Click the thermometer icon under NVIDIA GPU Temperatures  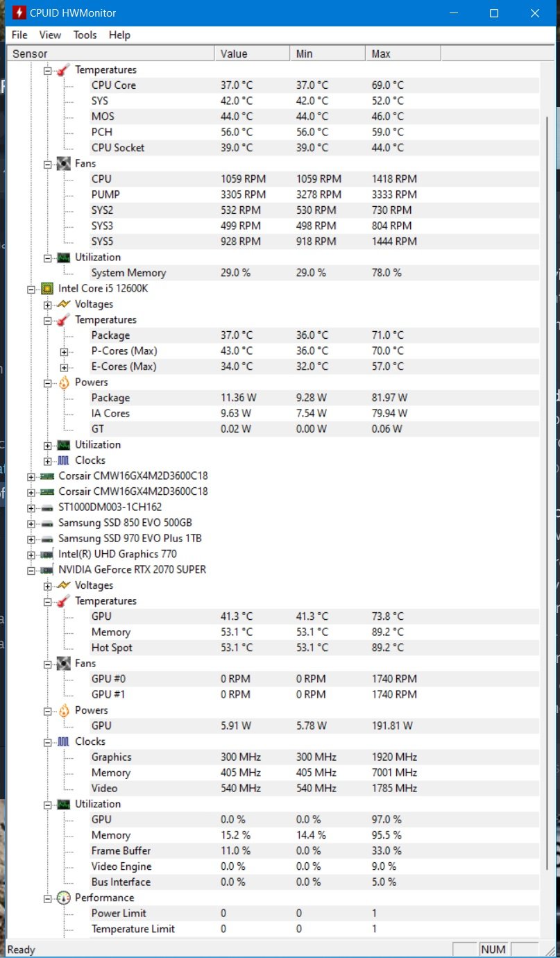[x=64, y=601]
